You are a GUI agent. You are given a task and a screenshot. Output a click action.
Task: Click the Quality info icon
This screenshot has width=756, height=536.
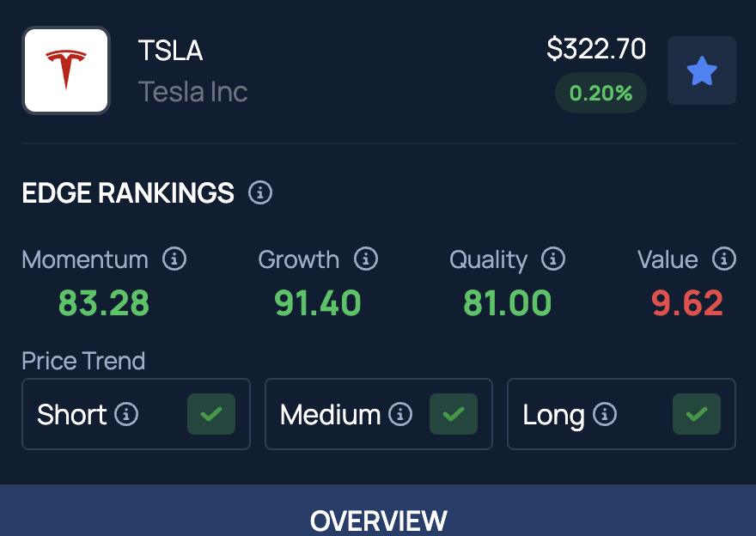point(553,259)
